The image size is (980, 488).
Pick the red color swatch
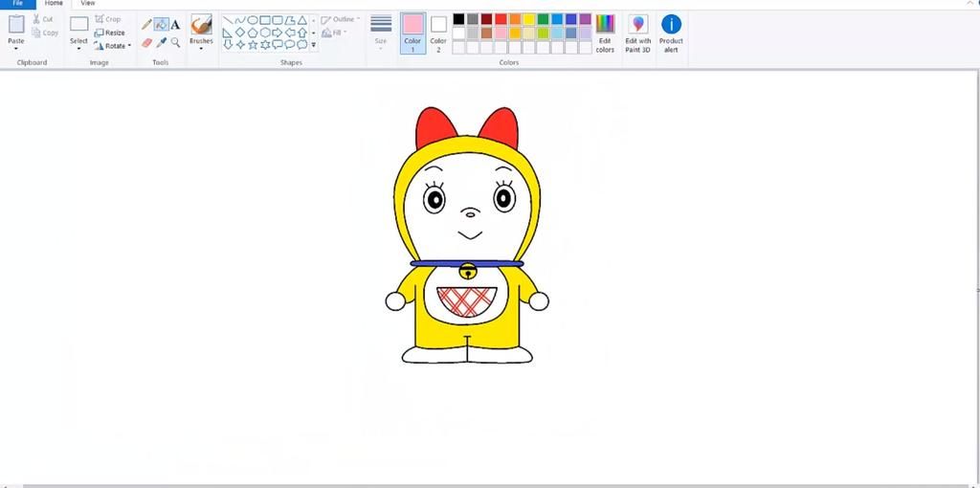501,19
